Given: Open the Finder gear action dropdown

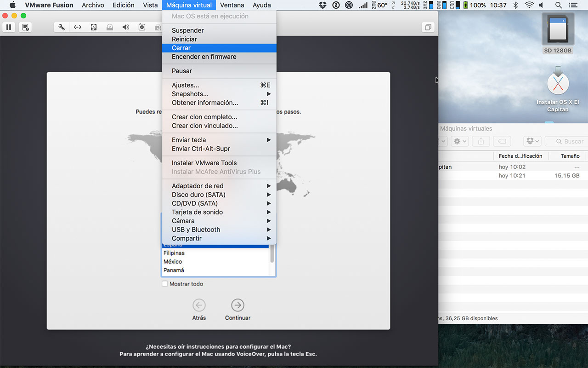Looking at the screenshot, I should tap(460, 141).
